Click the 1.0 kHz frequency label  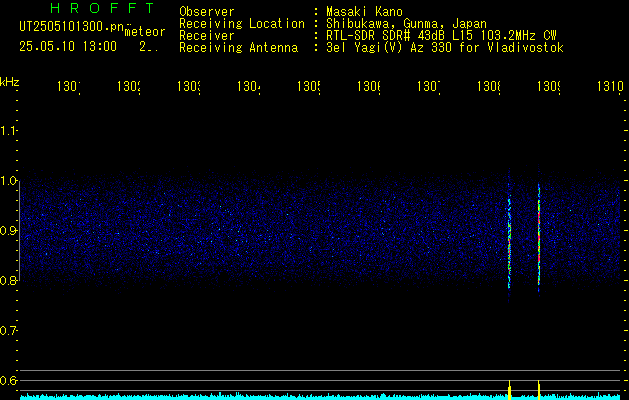8,181
